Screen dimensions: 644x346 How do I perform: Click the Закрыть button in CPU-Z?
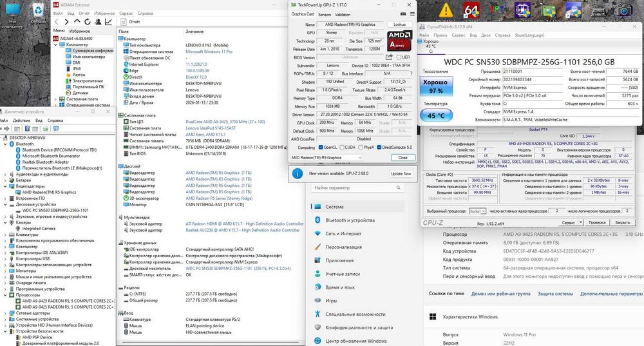coord(622,222)
